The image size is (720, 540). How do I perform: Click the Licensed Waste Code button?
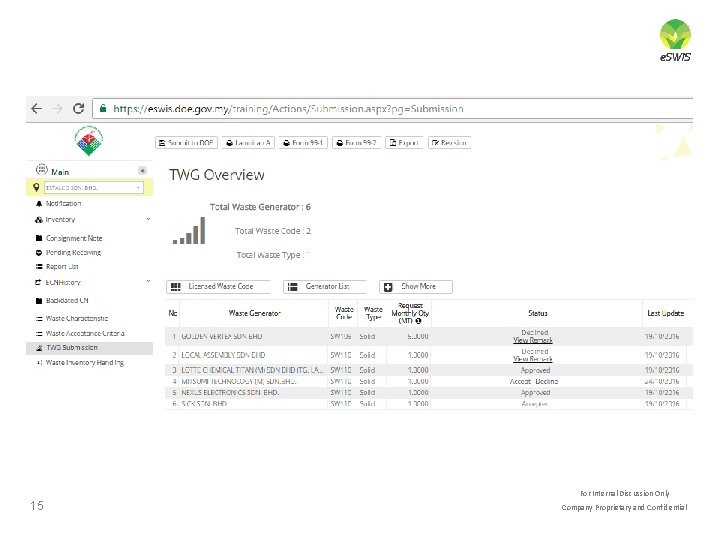click(x=218, y=287)
